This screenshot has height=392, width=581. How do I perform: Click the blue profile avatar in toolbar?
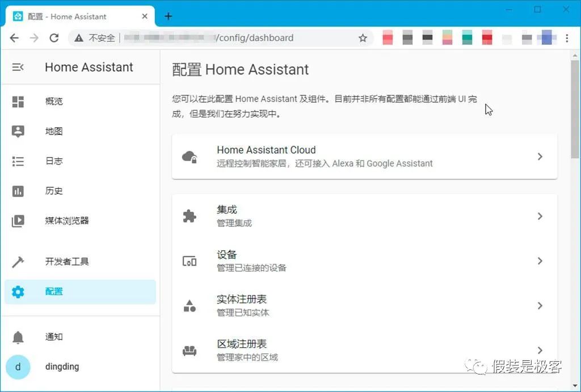[x=547, y=37]
